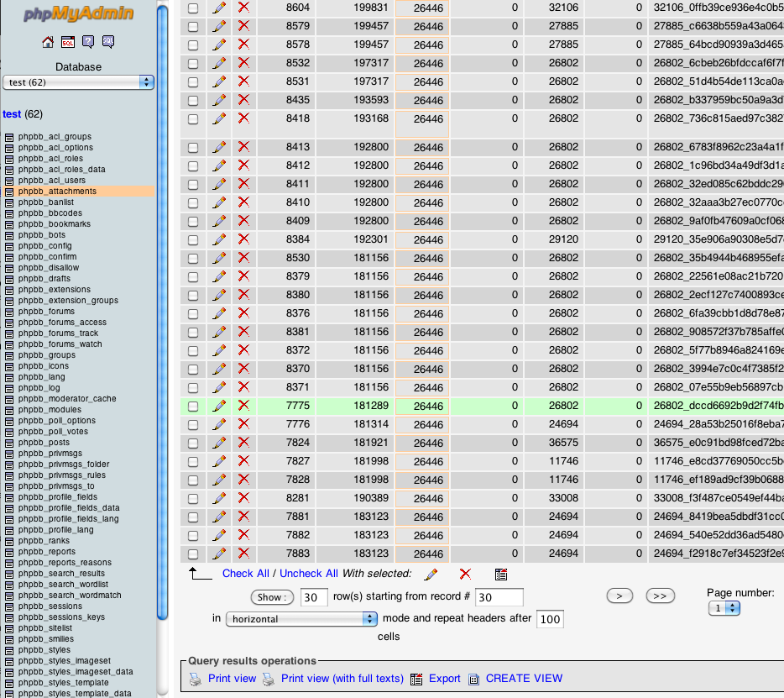
Task: Click the Home icon in sidebar
Action: (48, 42)
